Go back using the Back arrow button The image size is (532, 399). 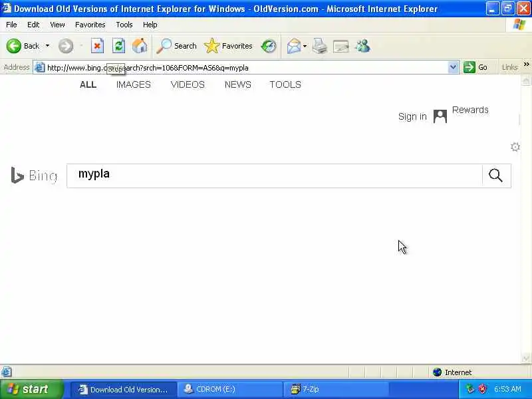click(23, 46)
